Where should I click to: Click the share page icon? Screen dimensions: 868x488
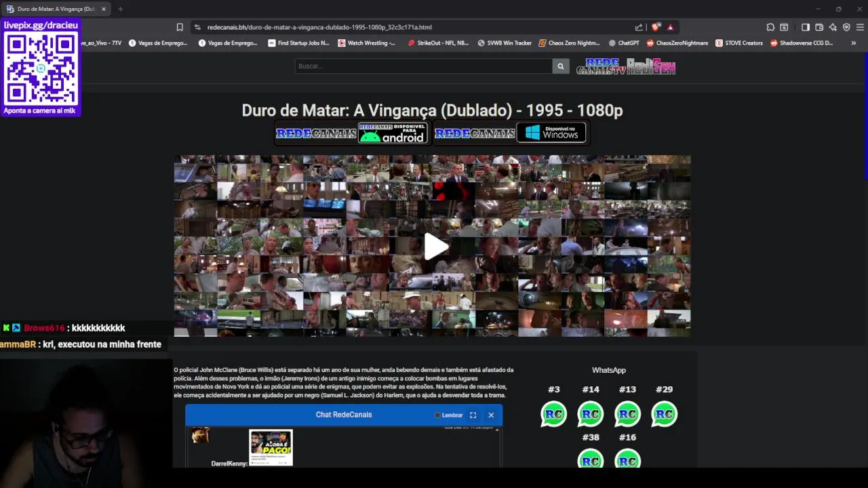(x=639, y=27)
